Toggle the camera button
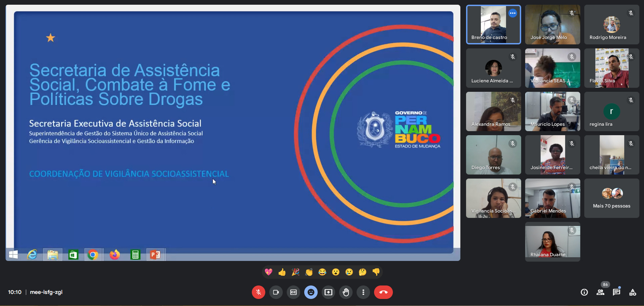 pyautogui.click(x=276, y=292)
